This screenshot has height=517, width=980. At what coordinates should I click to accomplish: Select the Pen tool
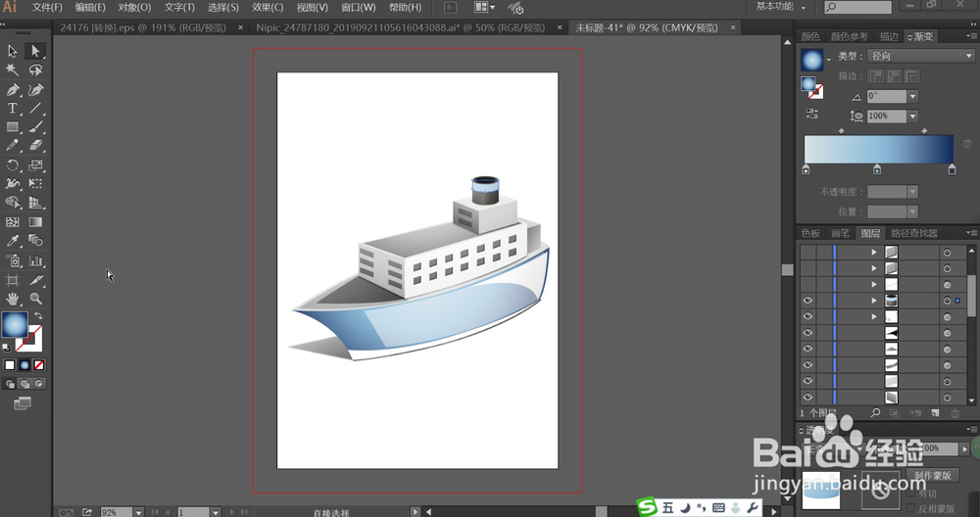[x=12, y=89]
